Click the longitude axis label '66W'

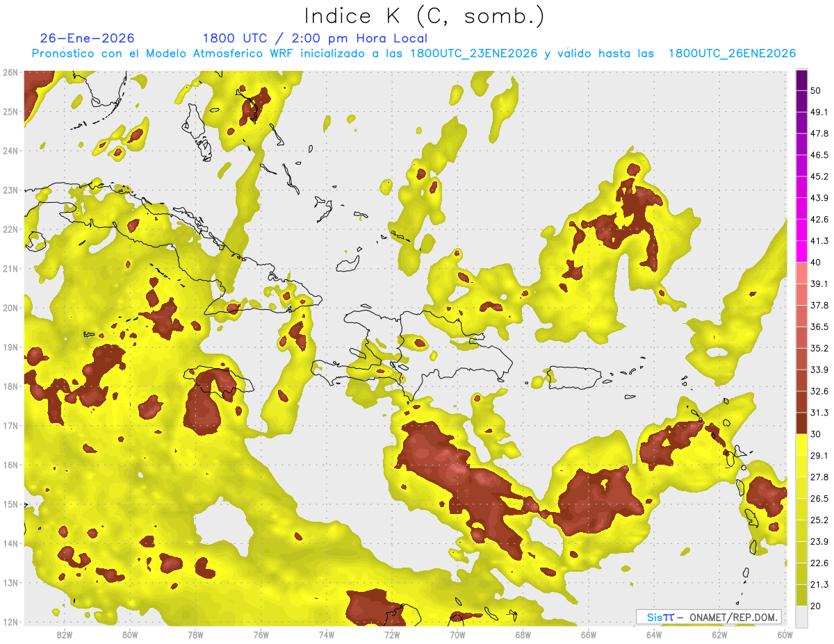[589, 635]
